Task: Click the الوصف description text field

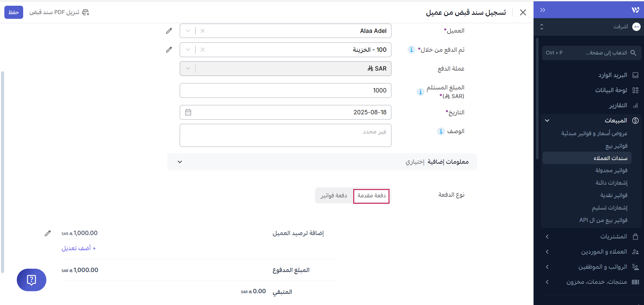Action: pyautogui.click(x=285, y=135)
